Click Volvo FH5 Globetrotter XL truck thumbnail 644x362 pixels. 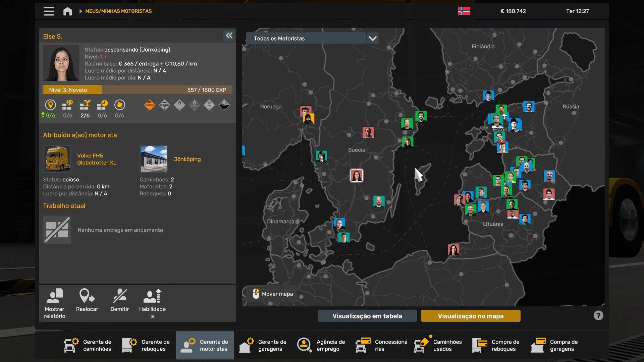[x=57, y=159]
